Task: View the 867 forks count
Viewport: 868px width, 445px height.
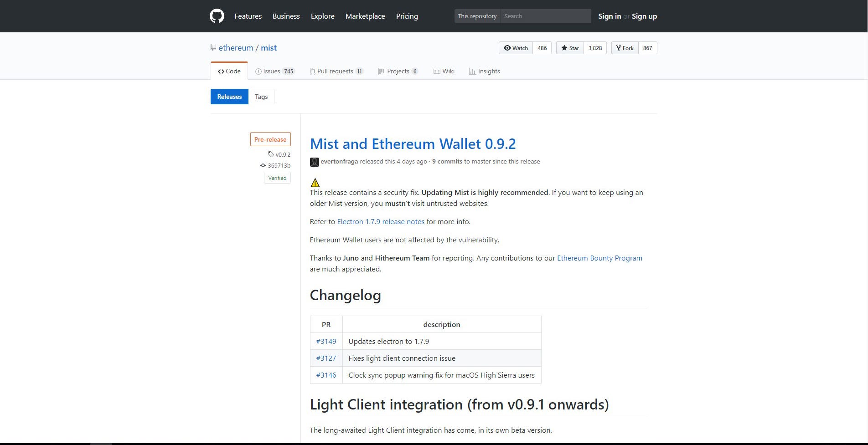Action: 647,48
